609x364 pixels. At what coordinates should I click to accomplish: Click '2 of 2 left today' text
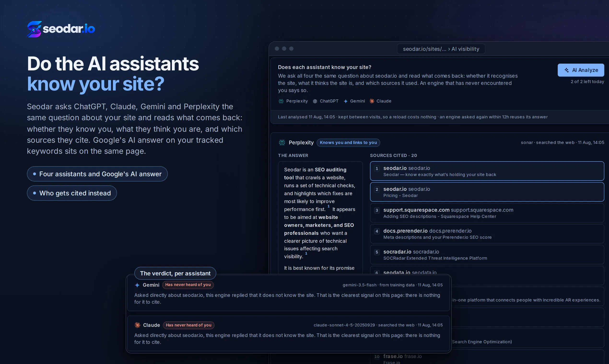pyautogui.click(x=587, y=81)
